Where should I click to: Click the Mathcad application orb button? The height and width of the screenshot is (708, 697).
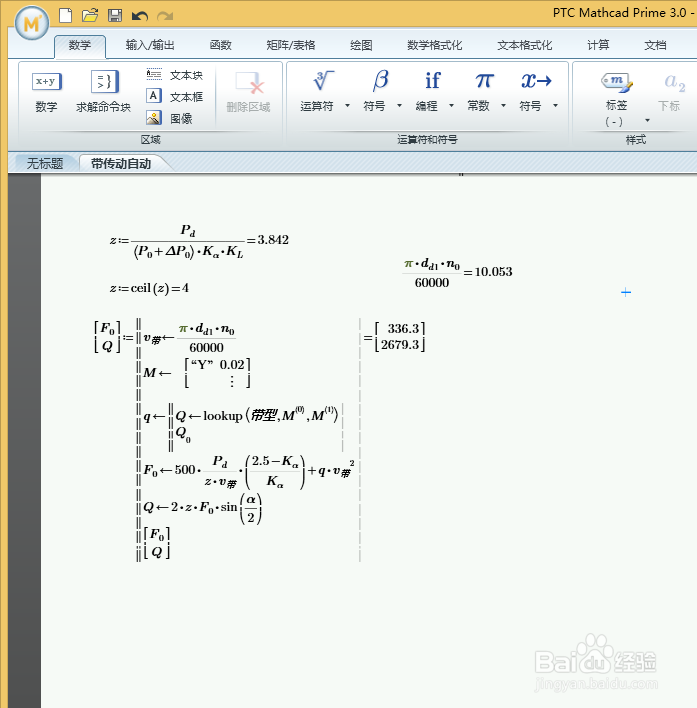click(32, 23)
